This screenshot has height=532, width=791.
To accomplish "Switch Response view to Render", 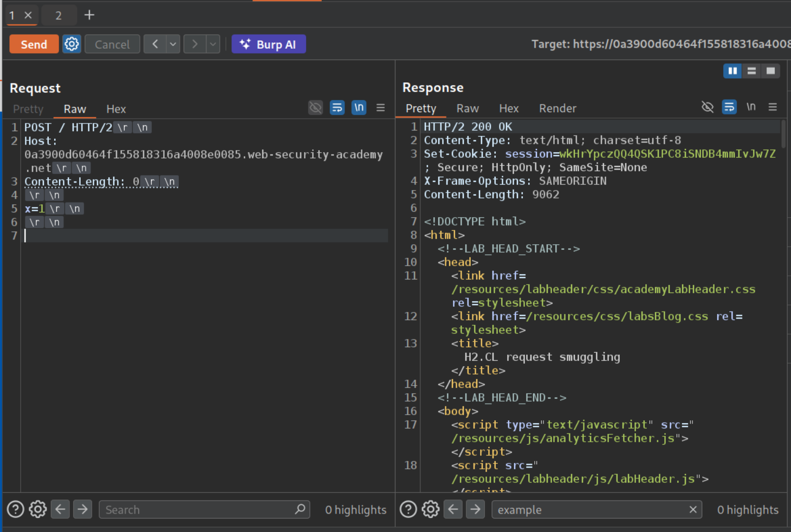I will pyautogui.click(x=557, y=108).
